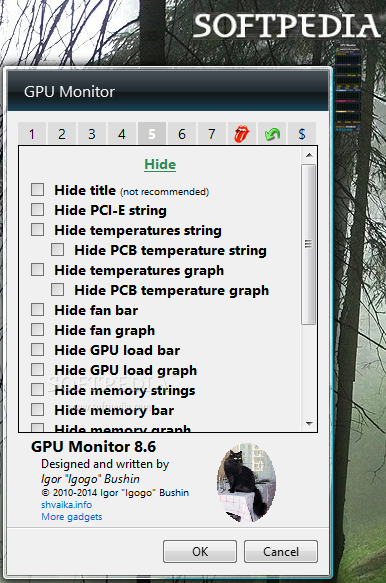The image size is (386, 583).
Task: Enable the Hide title checkbox
Action: [38, 189]
